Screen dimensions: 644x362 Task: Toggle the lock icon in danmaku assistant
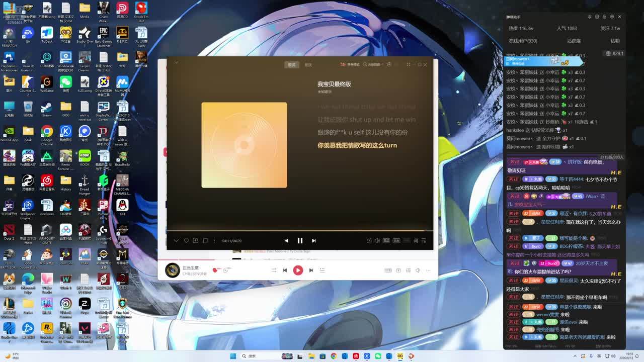click(x=604, y=17)
